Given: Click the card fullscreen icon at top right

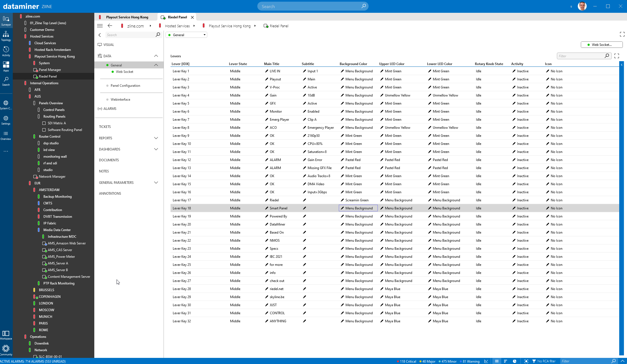Looking at the screenshot, I should [x=622, y=34].
